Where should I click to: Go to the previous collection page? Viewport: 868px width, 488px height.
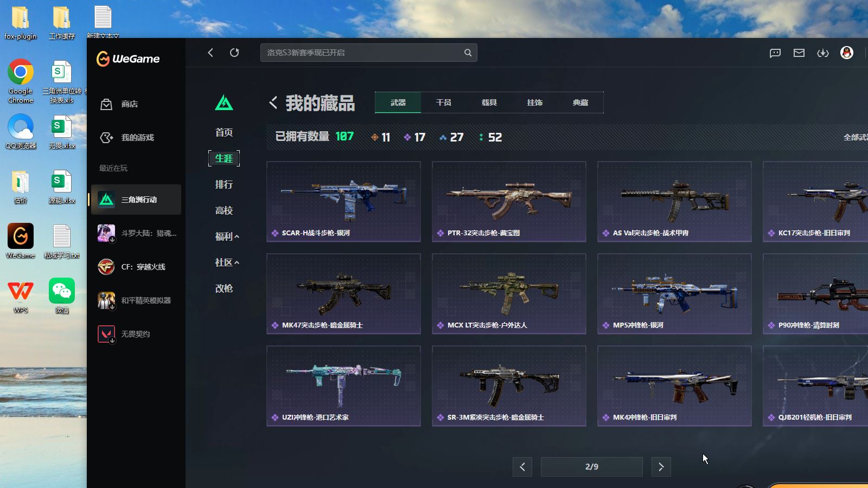[x=522, y=467]
